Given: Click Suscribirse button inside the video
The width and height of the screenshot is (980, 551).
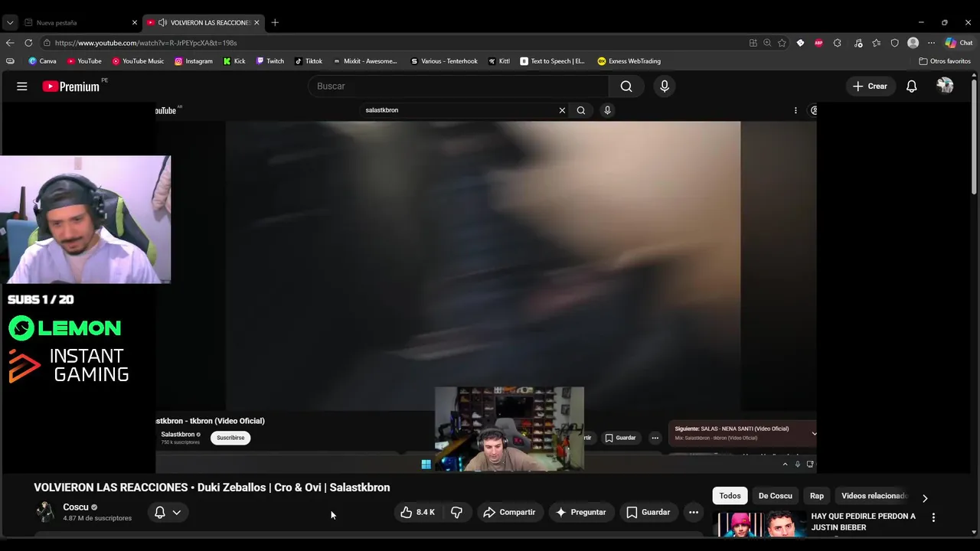Looking at the screenshot, I should coord(230,438).
